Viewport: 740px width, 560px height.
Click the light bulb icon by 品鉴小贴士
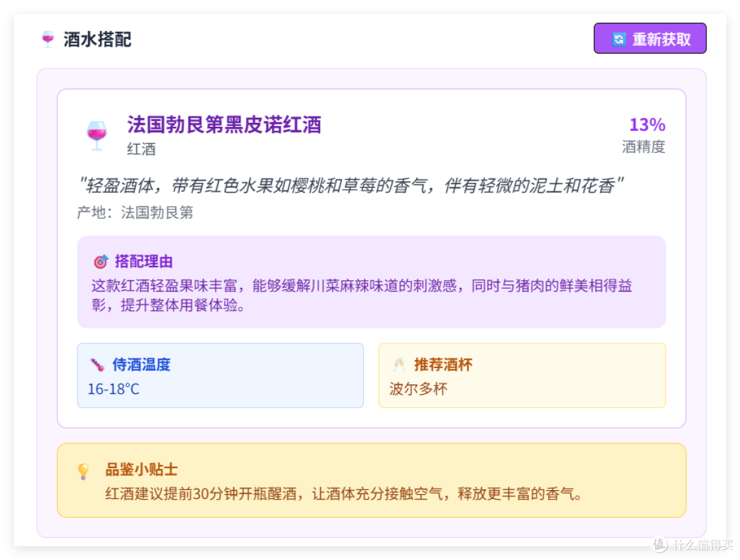(x=84, y=471)
